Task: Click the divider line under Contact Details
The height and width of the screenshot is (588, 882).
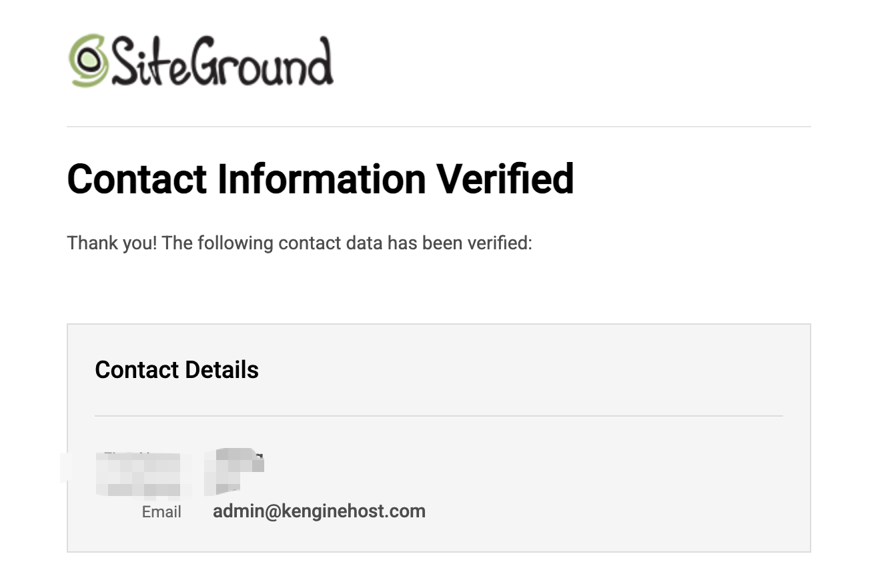Action: click(439, 416)
